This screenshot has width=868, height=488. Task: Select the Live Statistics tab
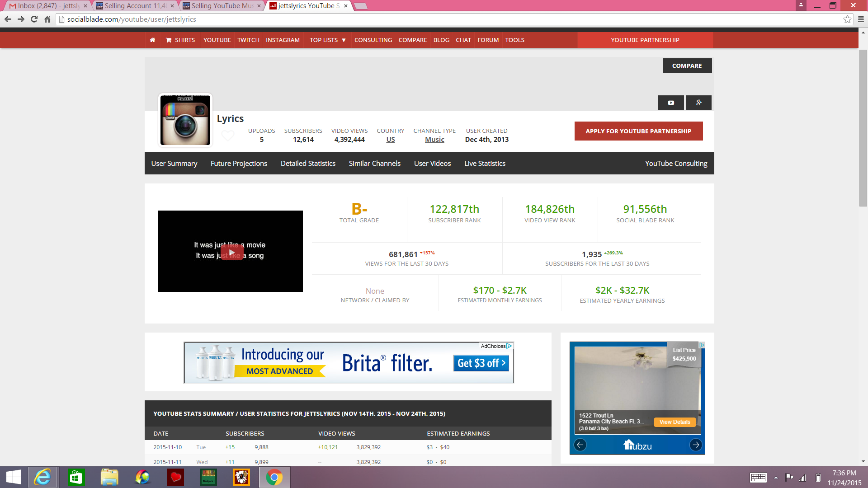tap(485, 163)
